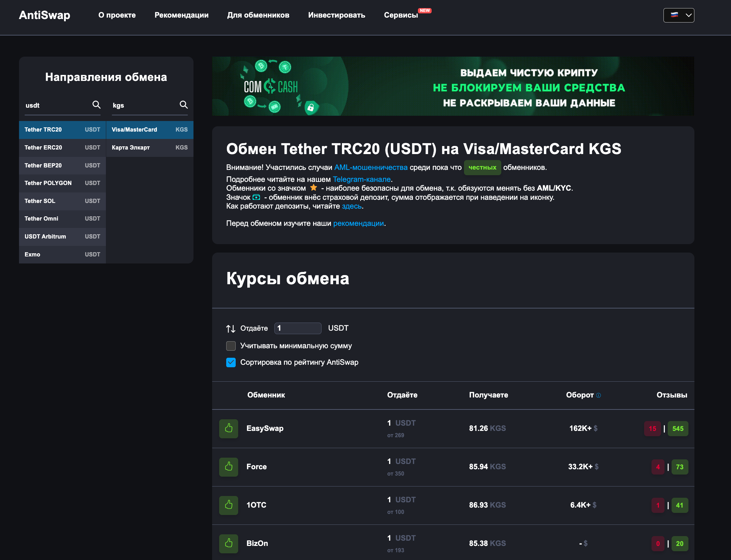Viewport: 731px width, 560px height.
Task: Click the thumbs-up icon for BizOn
Action: (x=229, y=543)
